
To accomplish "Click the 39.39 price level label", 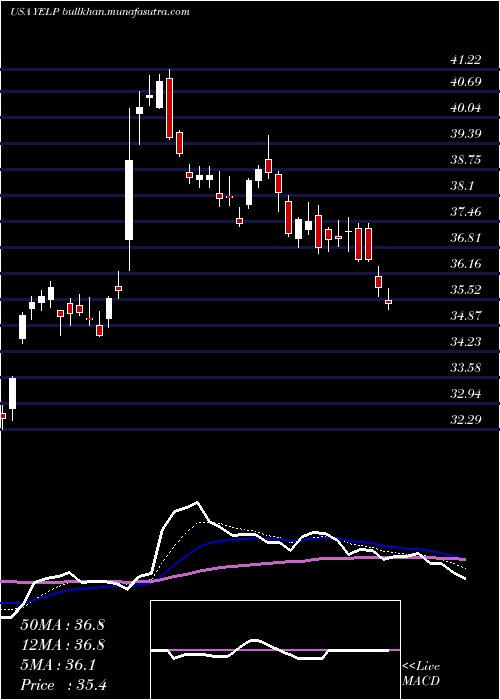I will click(x=466, y=133).
